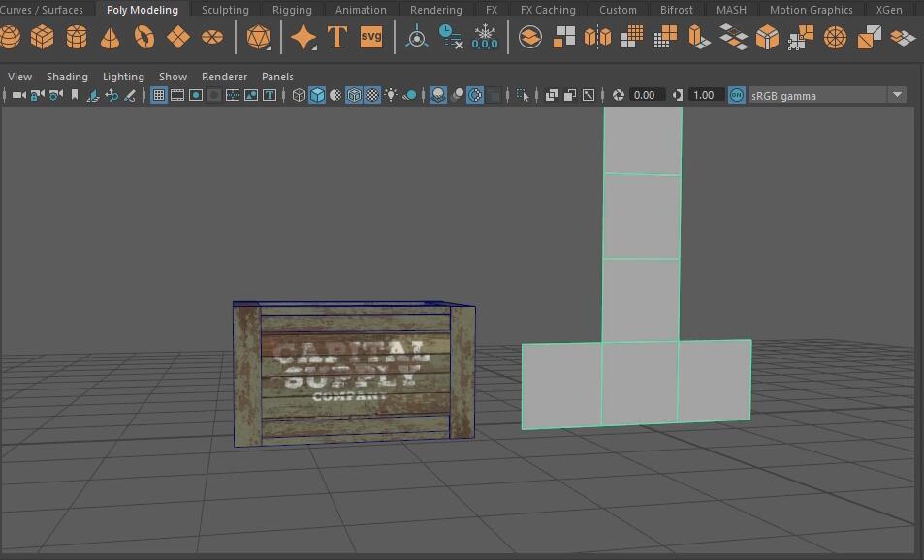Image resolution: width=924 pixels, height=560 pixels.
Task: Click the Bridge shelf icon
Action: pyautogui.click(x=734, y=37)
